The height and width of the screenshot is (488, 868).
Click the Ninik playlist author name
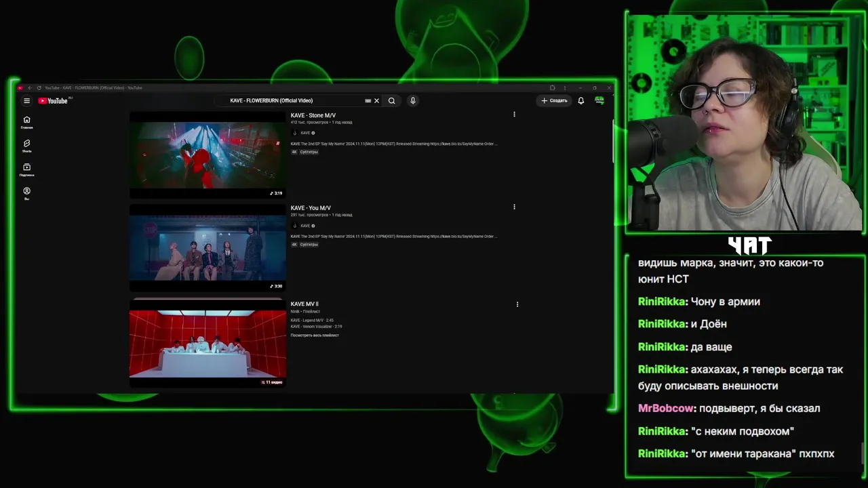tap(295, 312)
